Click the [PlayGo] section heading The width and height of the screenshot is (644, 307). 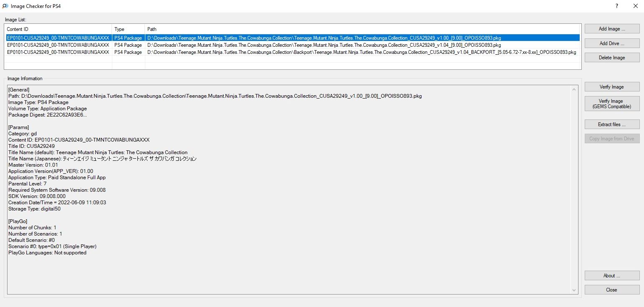pyautogui.click(x=18, y=221)
